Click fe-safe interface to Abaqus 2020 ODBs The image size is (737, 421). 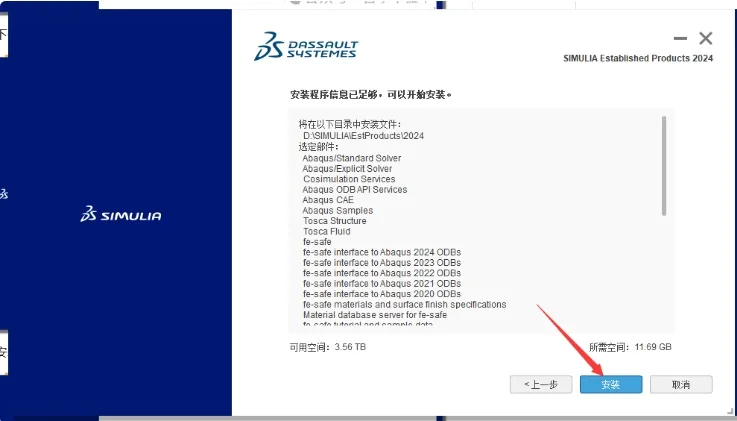pyautogui.click(x=382, y=294)
